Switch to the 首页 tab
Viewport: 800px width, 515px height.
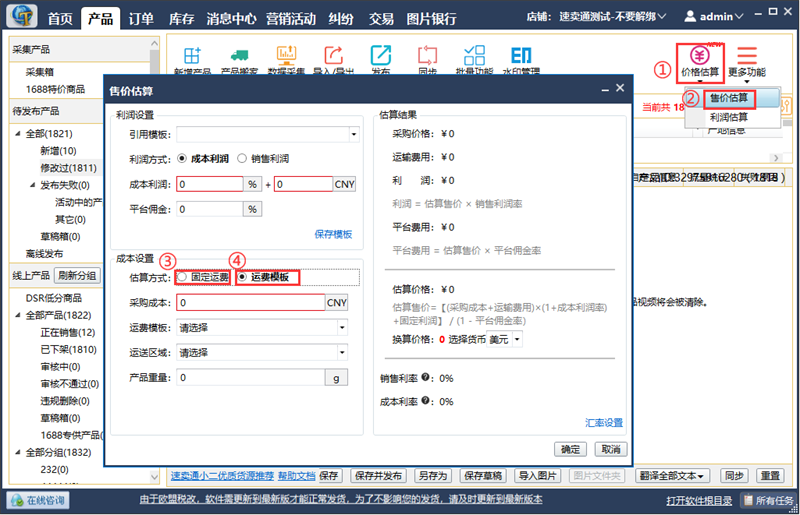pos(60,19)
